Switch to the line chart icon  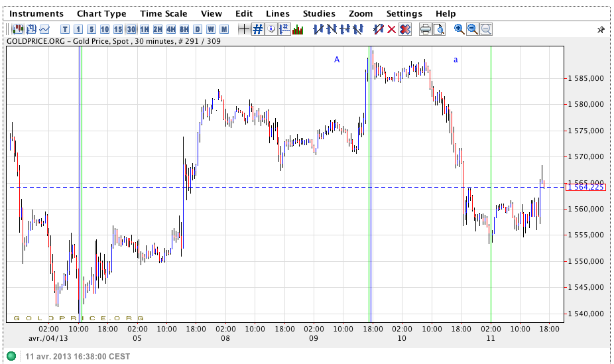tap(44, 29)
